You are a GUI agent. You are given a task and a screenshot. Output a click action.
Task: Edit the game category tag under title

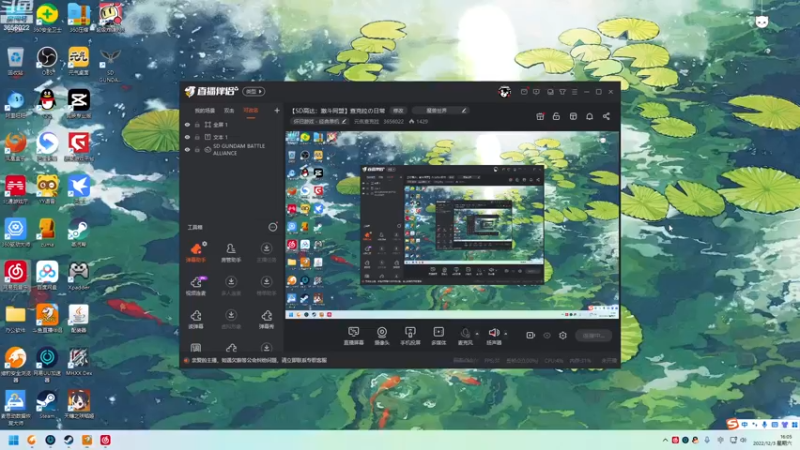coord(320,121)
